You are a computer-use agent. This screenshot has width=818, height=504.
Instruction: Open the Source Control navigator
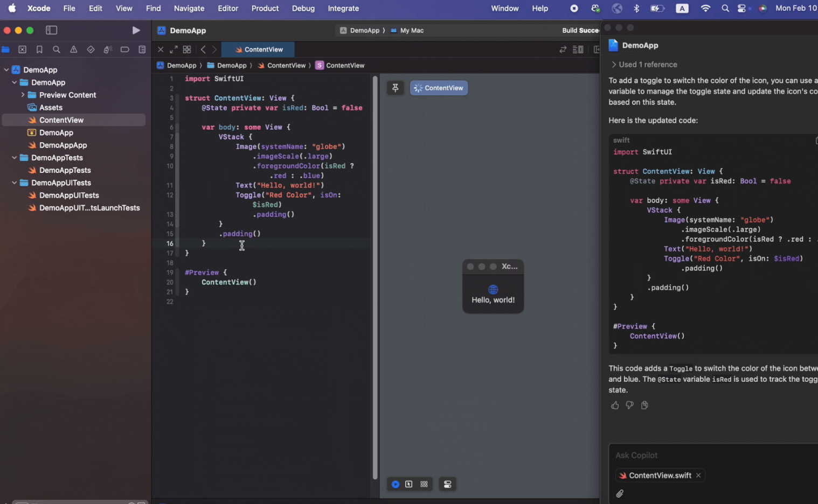tap(23, 50)
